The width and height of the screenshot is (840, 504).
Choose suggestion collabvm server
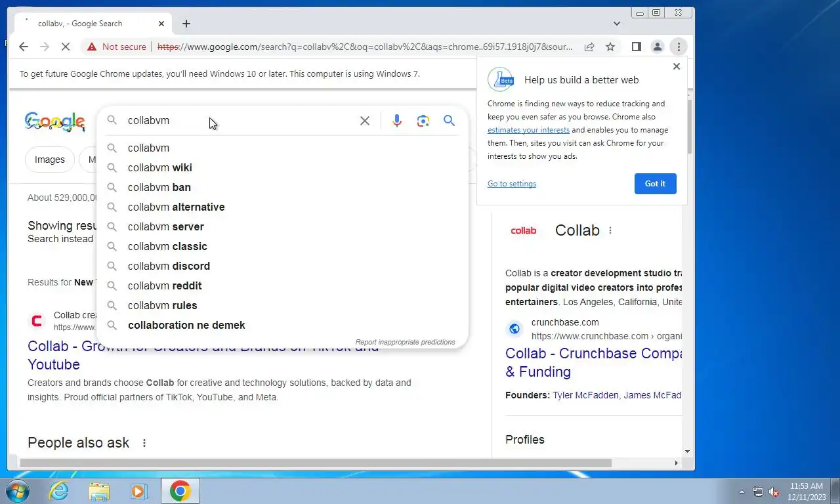pyautogui.click(x=282, y=226)
